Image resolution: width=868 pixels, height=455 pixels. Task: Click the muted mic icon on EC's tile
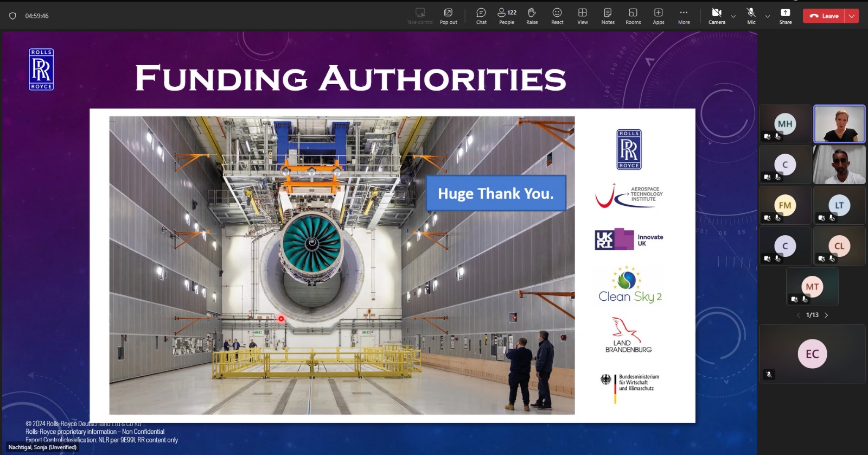point(769,374)
